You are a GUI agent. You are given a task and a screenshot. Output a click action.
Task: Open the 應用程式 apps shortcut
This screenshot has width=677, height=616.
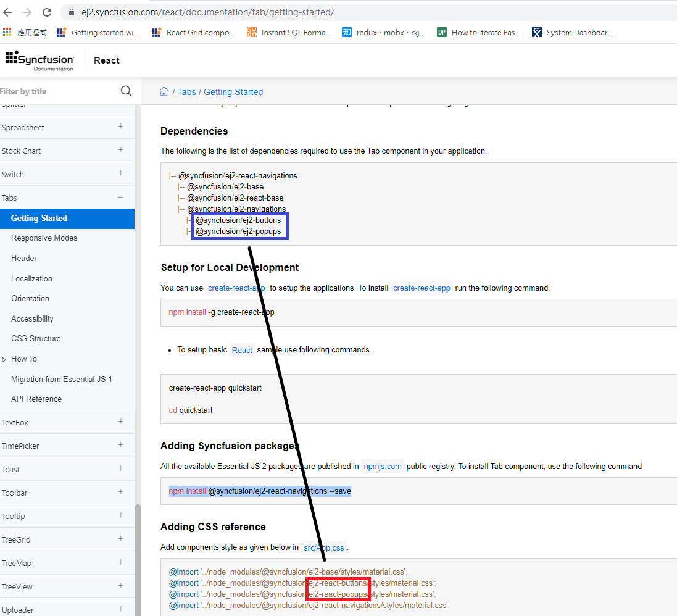click(x=25, y=33)
